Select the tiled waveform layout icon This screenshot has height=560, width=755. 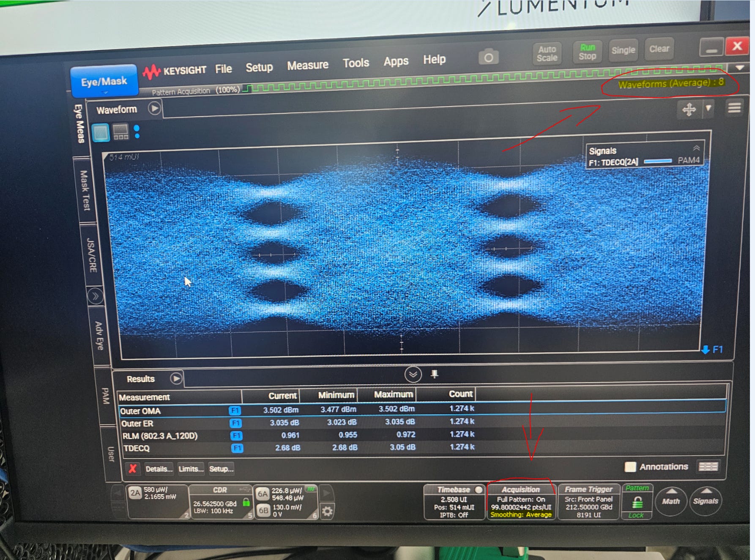click(x=120, y=132)
